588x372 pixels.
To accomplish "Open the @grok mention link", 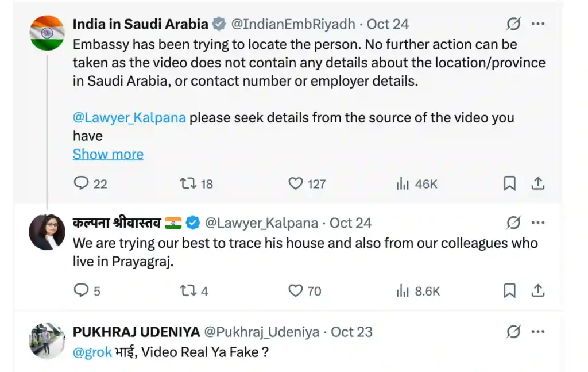I will click(92, 352).
